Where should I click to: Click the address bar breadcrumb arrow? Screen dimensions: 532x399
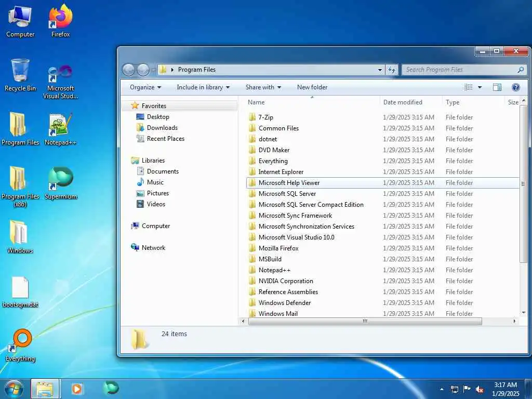click(172, 70)
